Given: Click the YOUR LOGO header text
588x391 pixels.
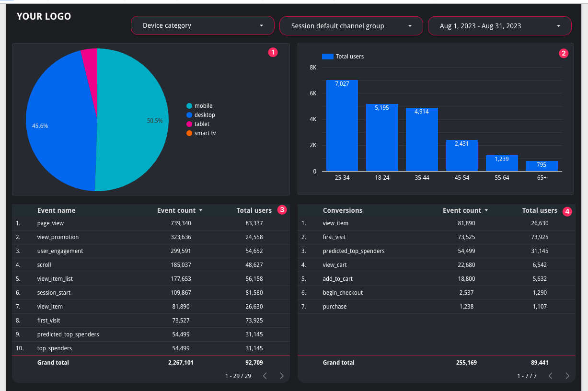Looking at the screenshot, I should [44, 16].
